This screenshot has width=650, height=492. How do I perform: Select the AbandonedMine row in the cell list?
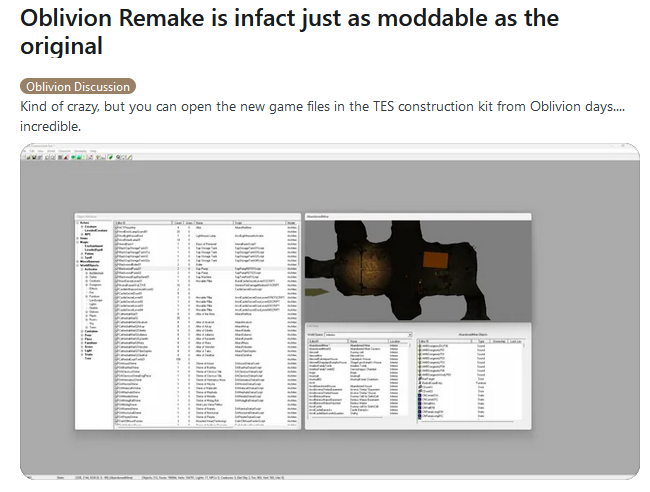(359, 345)
